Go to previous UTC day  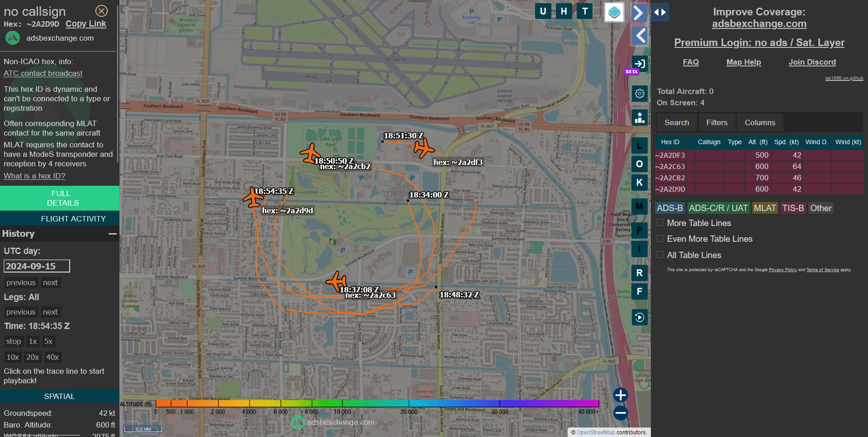[21, 282]
